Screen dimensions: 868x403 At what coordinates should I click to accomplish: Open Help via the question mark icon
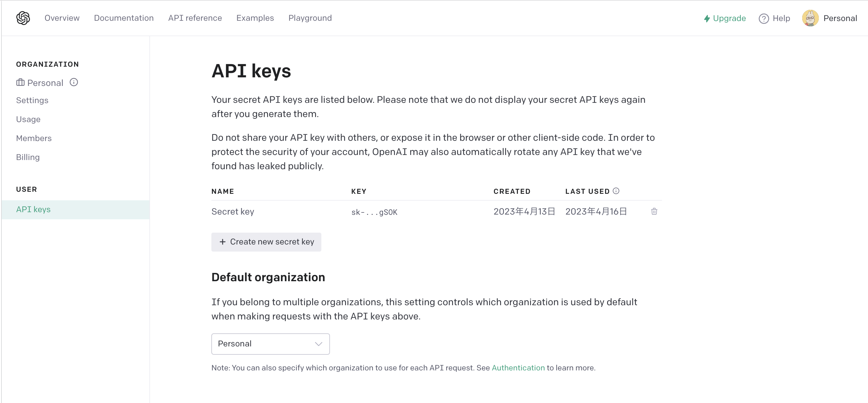click(x=763, y=18)
